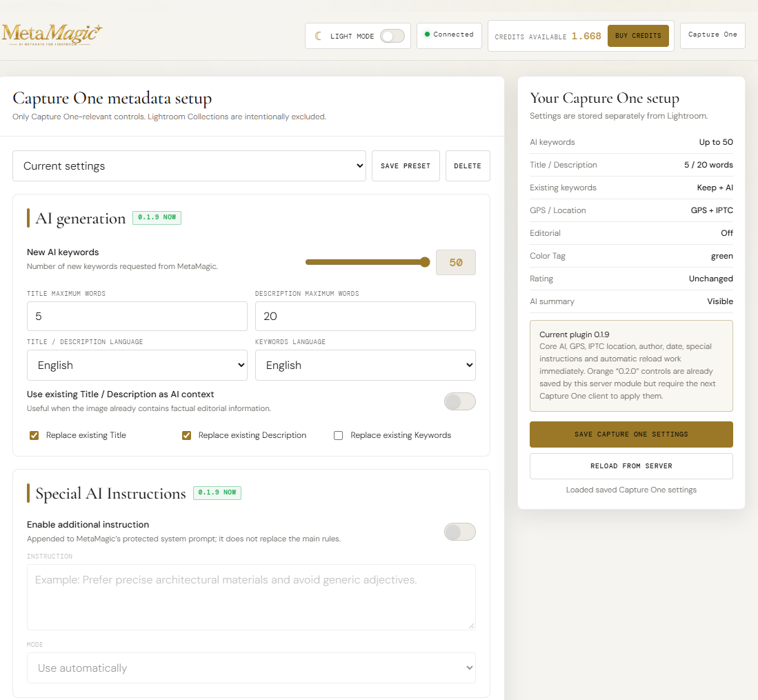
Task: Open the Mode Use automatically dropdown
Action: [251, 668]
